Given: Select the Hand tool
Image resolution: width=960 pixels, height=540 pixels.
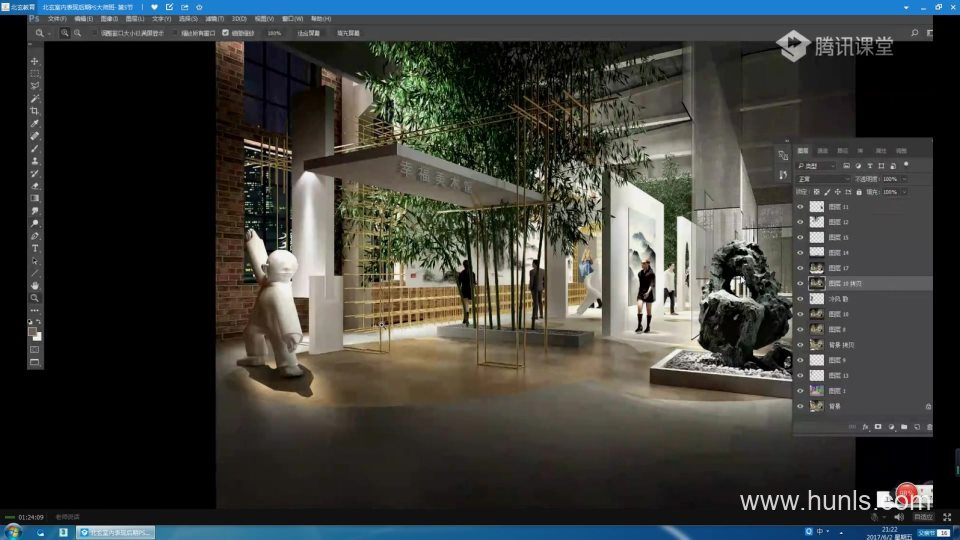Looking at the screenshot, I should (34, 286).
